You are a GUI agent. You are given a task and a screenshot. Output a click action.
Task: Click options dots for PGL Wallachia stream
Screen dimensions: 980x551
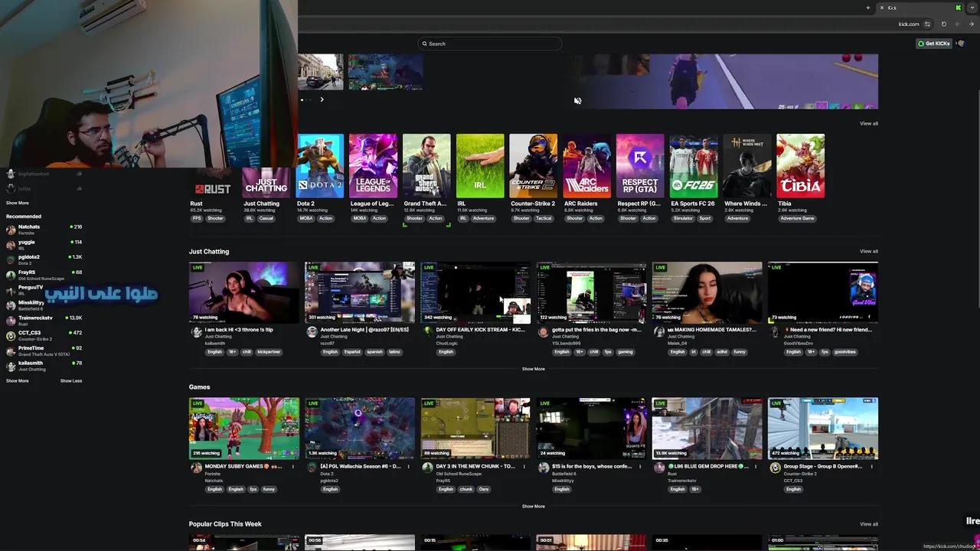pos(408,466)
